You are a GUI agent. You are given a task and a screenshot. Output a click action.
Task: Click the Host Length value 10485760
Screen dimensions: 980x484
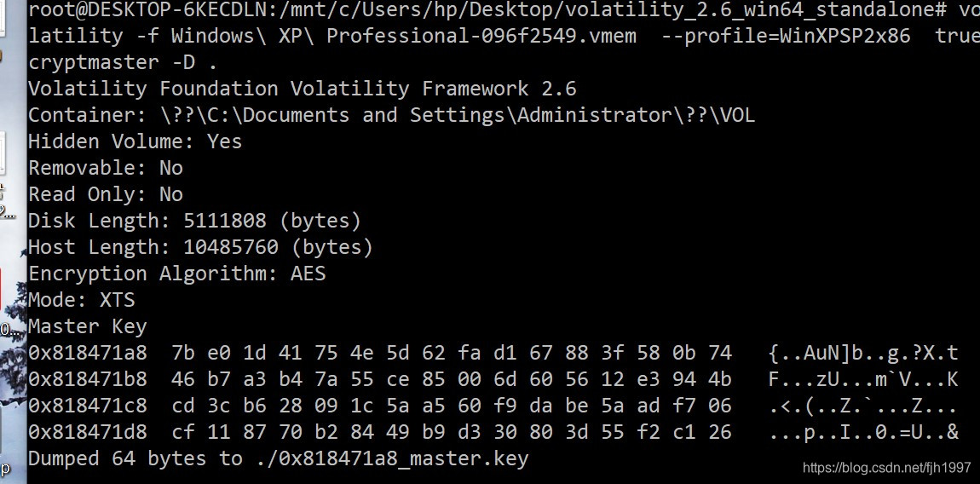click(x=231, y=247)
